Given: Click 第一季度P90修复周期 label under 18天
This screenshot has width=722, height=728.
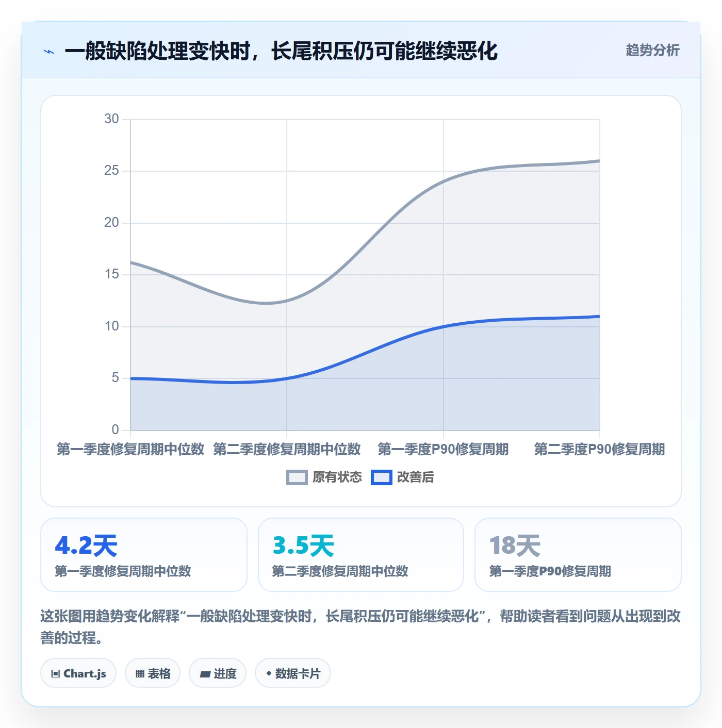Looking at the screenshot, I should 550,571.
